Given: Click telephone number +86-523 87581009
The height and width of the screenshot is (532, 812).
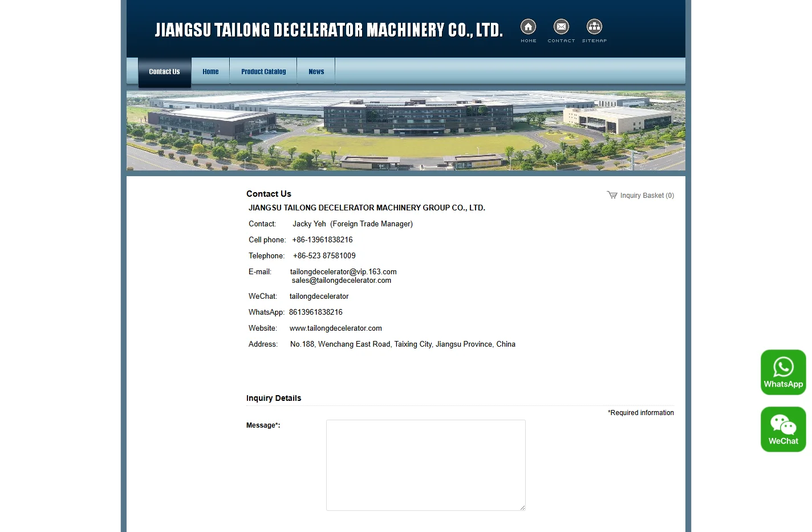Looking at the screenshot, I should tap(324, 256).
